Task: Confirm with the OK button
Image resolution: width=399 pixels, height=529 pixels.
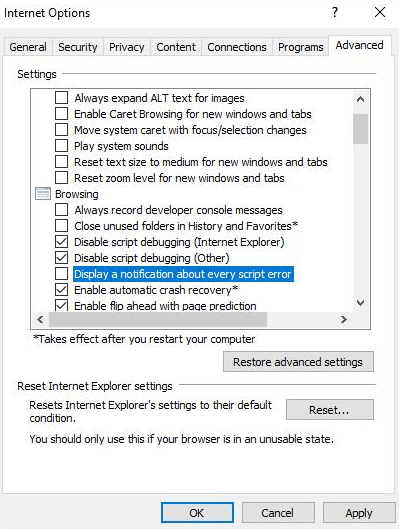Action: 197,513
